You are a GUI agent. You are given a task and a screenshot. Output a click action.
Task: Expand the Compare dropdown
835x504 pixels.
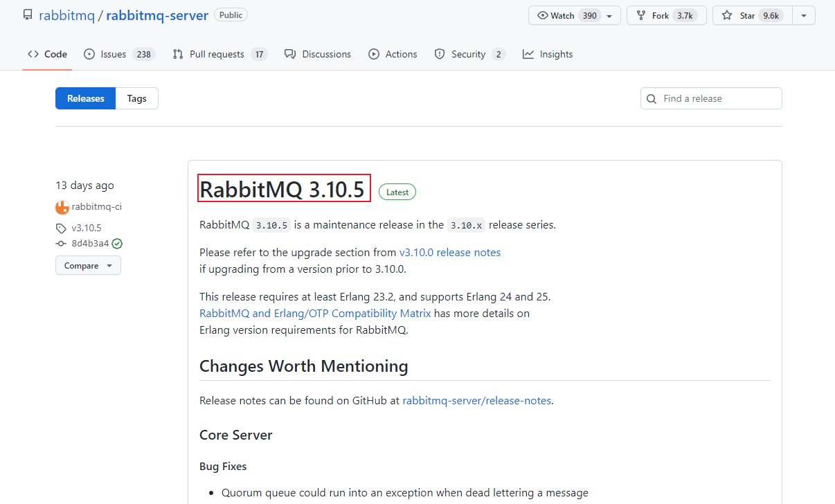pyautogui.click(x=88, y=266)
